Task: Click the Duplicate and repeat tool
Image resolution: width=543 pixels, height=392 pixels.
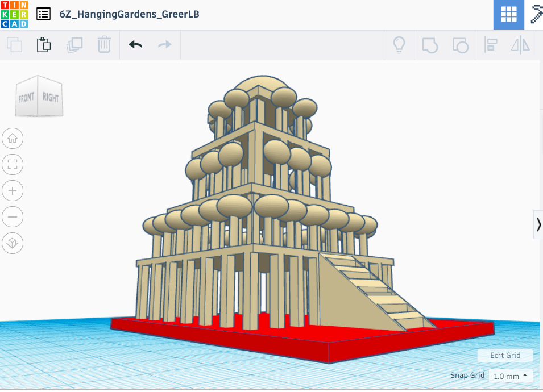Action: pos(74,45)
